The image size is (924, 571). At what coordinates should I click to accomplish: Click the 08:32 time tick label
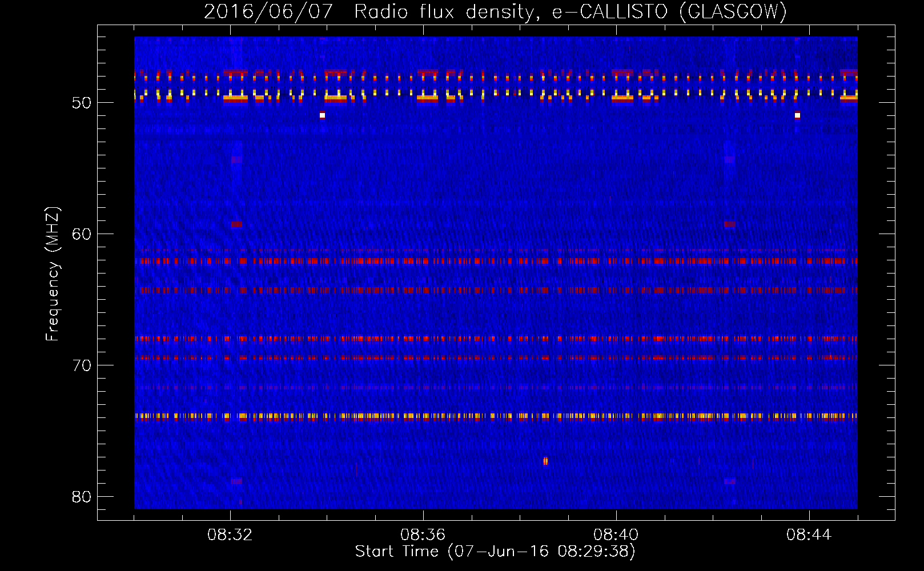coord(230,535)
